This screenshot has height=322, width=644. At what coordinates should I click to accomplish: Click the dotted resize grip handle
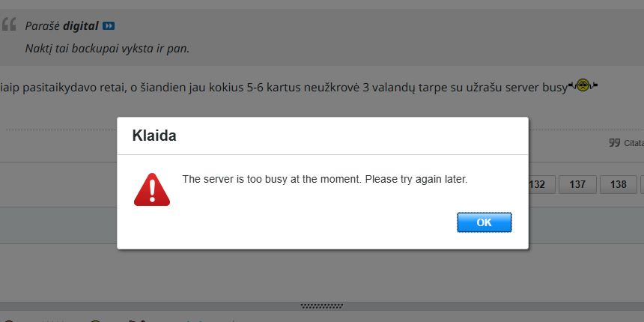click(321, 306)
